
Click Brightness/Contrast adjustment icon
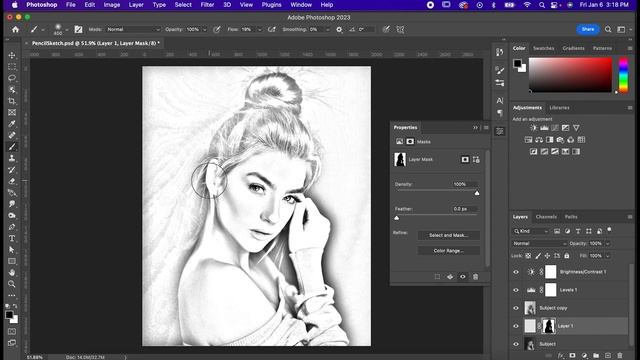pyautogui.click(x=533, y=128)
